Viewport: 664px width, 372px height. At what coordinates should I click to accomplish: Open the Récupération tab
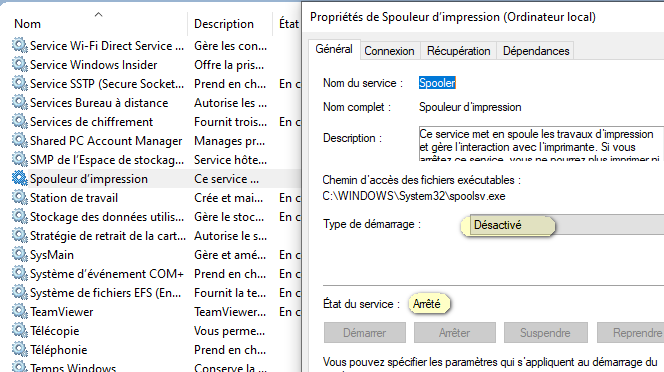click(x=458, y=51)
